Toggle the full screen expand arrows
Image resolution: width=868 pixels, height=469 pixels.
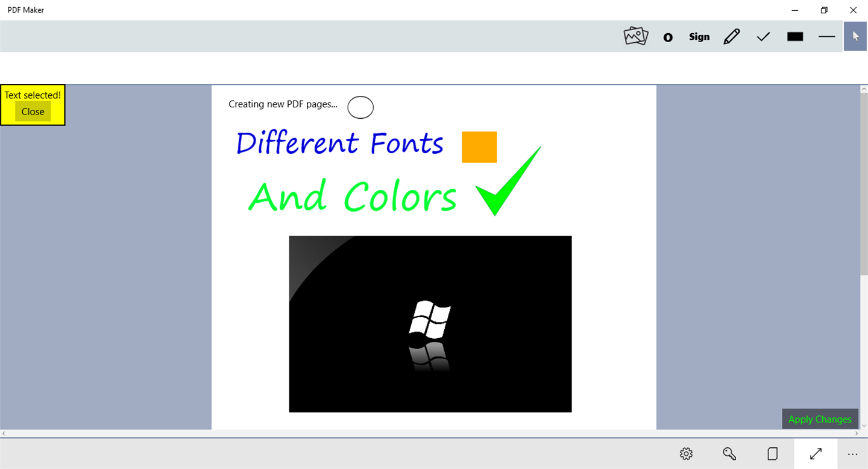(816, 453)
